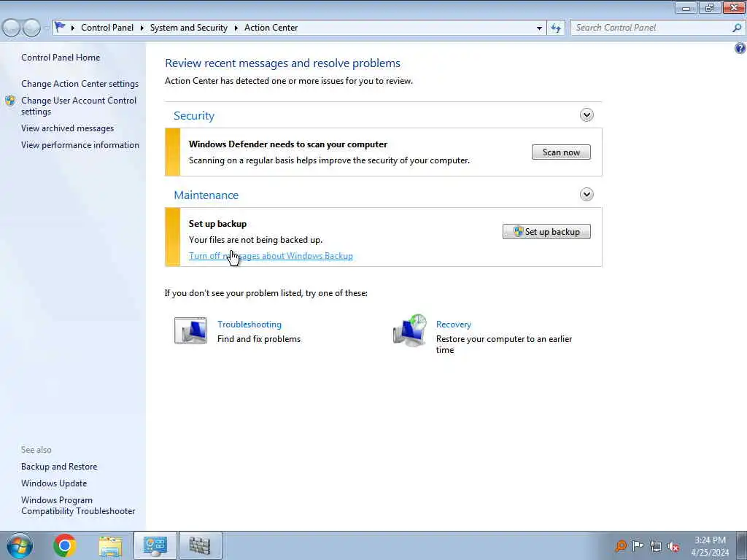Expand the breadcrumb arrow before Control Panel
Image resolution: width=747 pixels, height=560 pixels.
point(73,28)
